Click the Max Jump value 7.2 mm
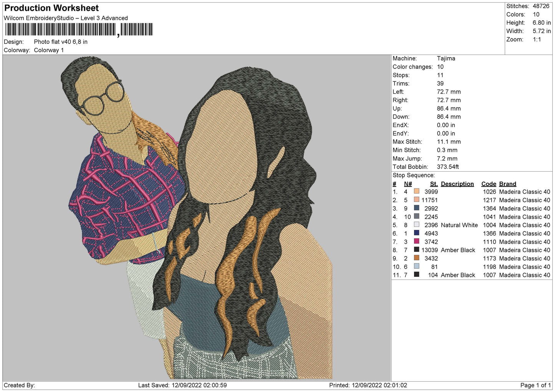Image resolution: width=555 pixels, height=392 pixels. [447, 159]
